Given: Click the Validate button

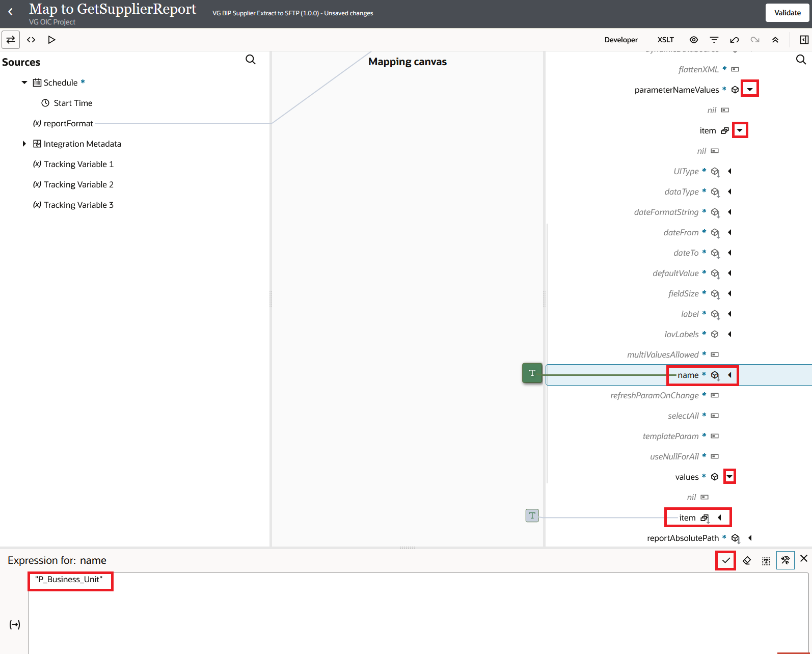Looking at the screenshot, I should pyautogui.click(x=788, y=13).
